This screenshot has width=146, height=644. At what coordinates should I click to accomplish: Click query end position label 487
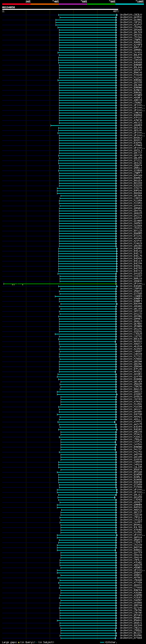pos(115,11)
